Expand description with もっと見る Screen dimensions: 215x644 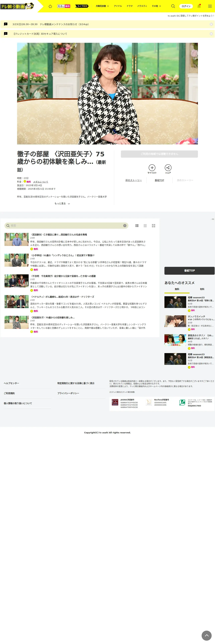(62, 203)
